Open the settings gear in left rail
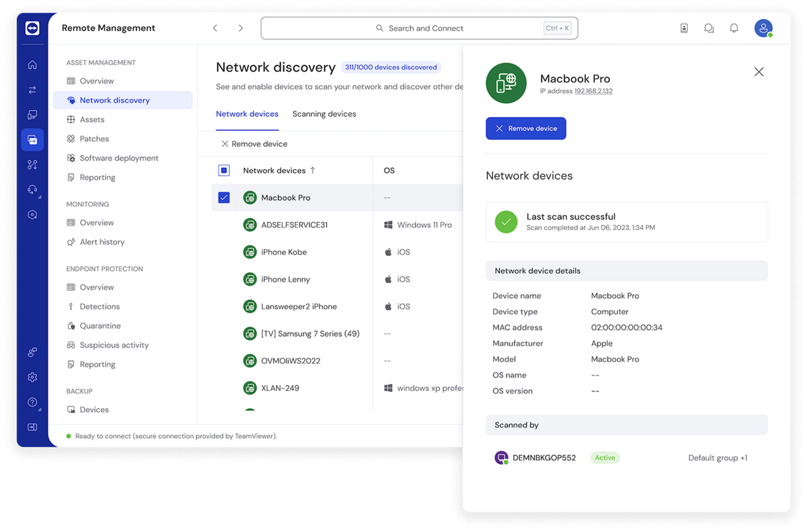This screenshot has height=532, width=807. click(32, 377)
